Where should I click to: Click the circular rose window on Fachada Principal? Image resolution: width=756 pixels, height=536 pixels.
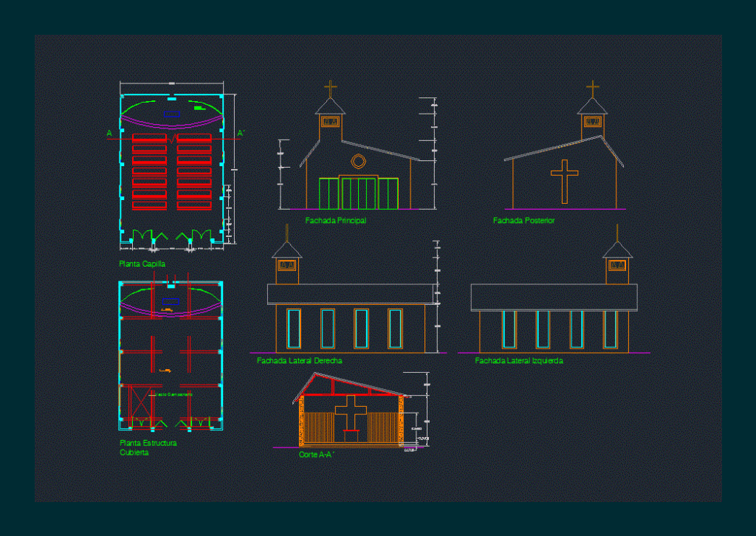tap(358, 161)
